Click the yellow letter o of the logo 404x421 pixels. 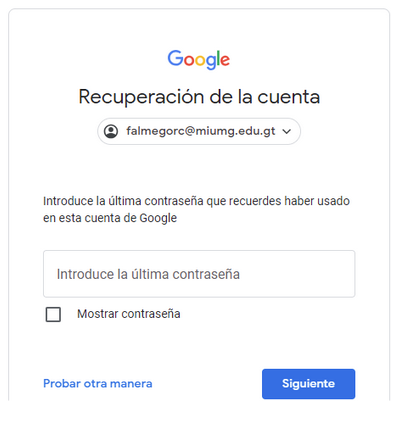coord(201,60)
